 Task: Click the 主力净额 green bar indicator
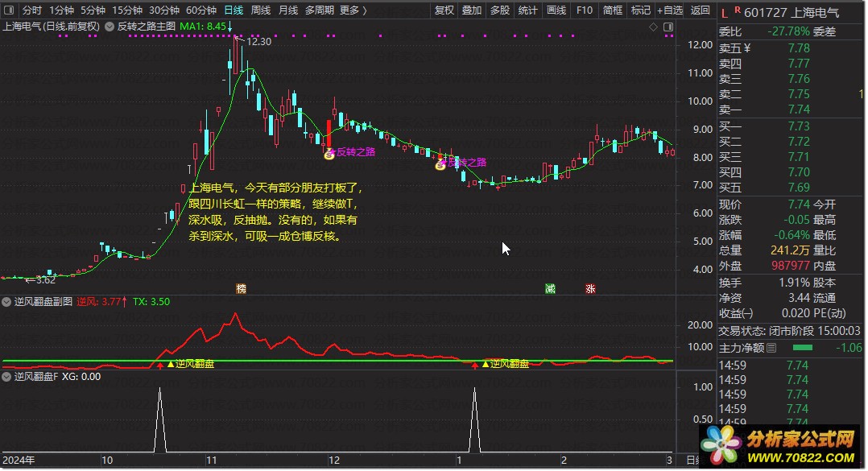[803, 348]
